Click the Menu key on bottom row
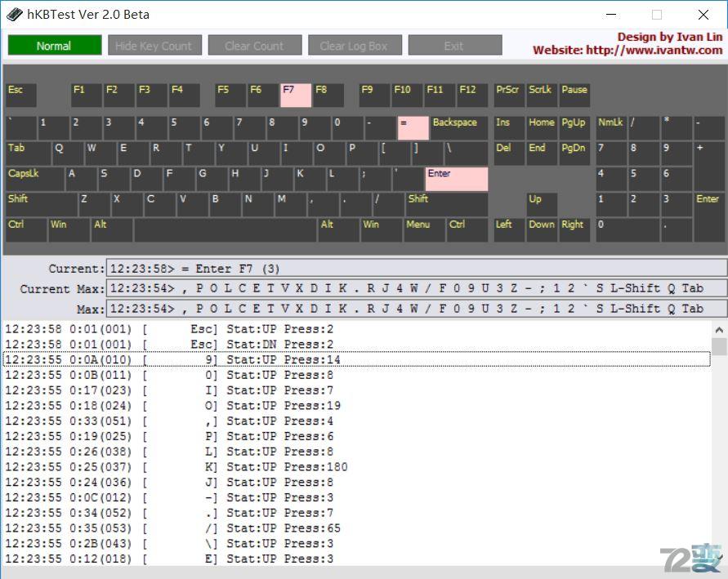 click(x=422, y=229)
